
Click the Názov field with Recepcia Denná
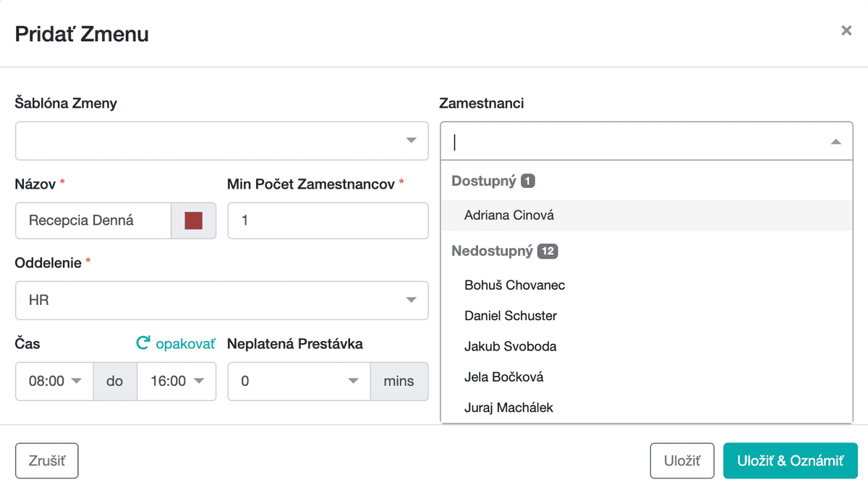[x=93, y=220]
